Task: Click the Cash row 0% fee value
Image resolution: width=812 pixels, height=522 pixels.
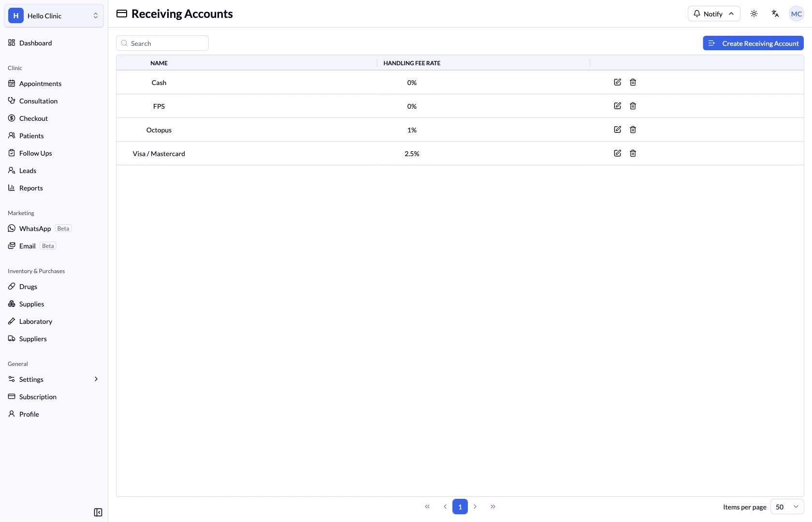Action: pos(412,83)
